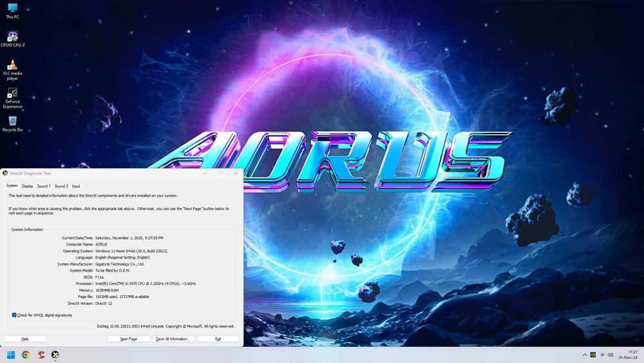Launch Google Chrome from the taskbar
644x363 pixels.
tap(26, 355)
